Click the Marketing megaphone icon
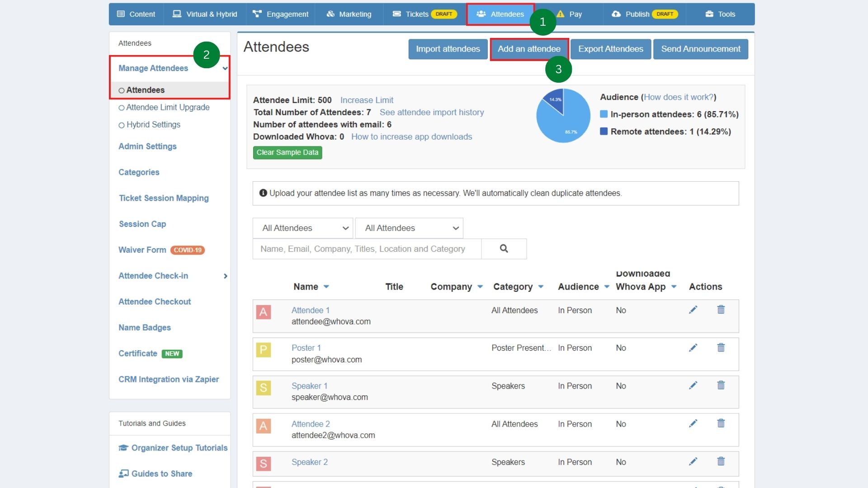Image resolution: width=868 pixels, height=488 pixels. click(x=330, y=14)
